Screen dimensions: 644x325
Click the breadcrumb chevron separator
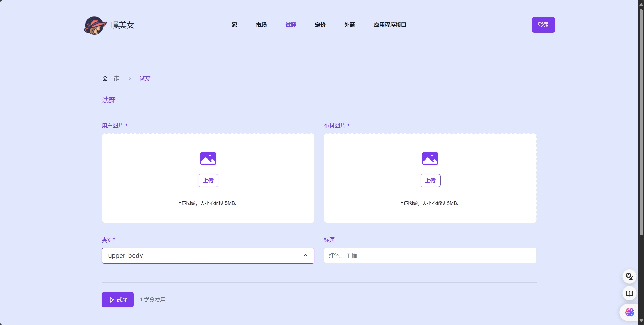(x=130, y=78)
